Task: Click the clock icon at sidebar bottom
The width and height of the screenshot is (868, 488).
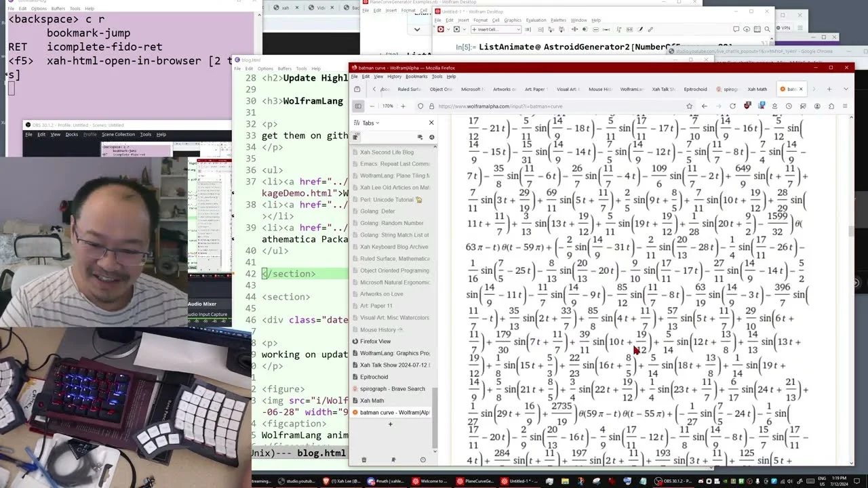Action: coord(422,460)
